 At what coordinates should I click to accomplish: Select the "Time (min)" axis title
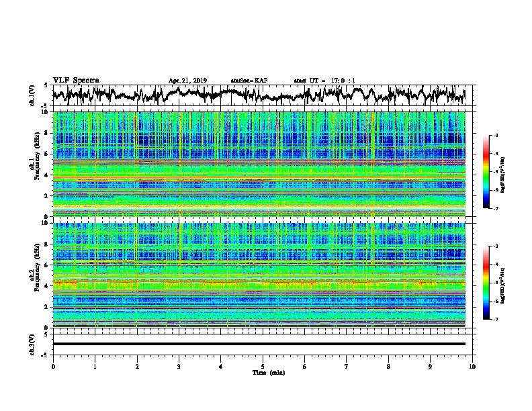[269, 373]
